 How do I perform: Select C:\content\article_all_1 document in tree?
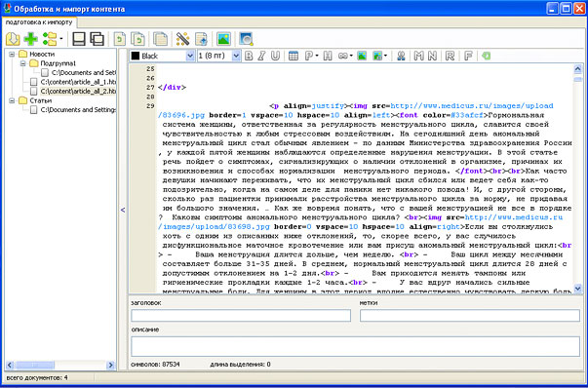coord(78,82)
